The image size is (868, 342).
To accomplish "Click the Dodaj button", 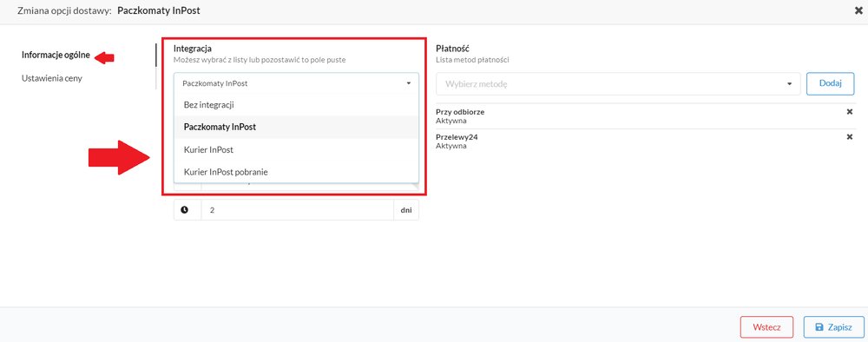I will click(x=830, y=83).
